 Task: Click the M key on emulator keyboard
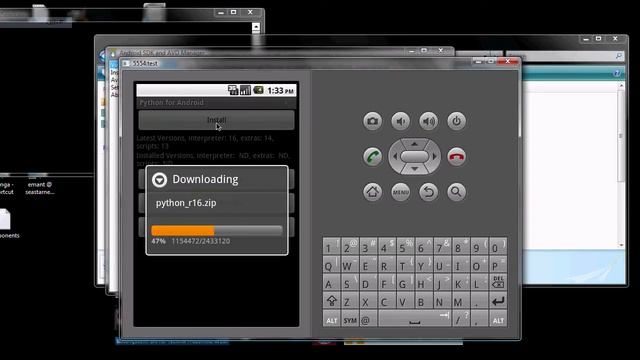[x=460, y=301]
